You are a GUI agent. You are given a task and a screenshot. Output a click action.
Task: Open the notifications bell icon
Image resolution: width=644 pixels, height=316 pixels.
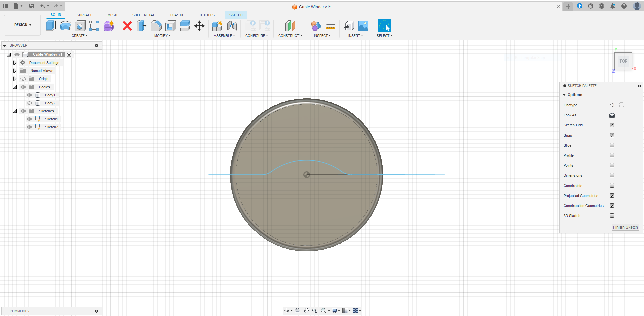613,6
